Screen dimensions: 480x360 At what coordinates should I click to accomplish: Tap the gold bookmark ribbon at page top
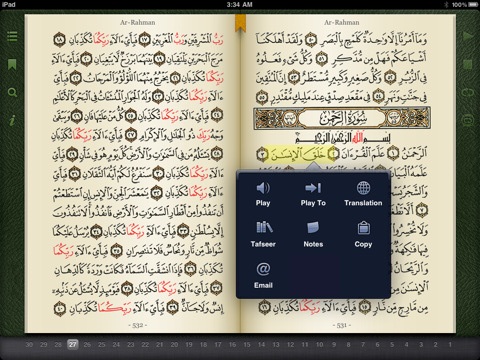coord(240,23)
